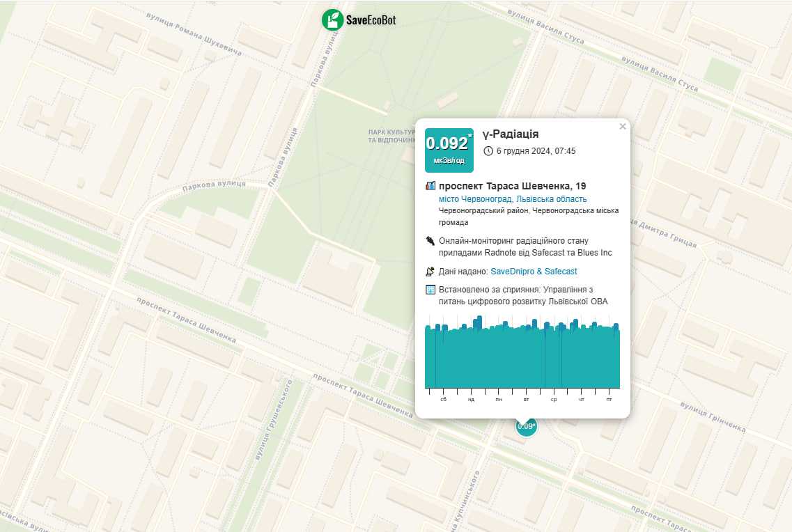Click the icon beside 'Встановлено за сприяння'

tap(430, 290)
